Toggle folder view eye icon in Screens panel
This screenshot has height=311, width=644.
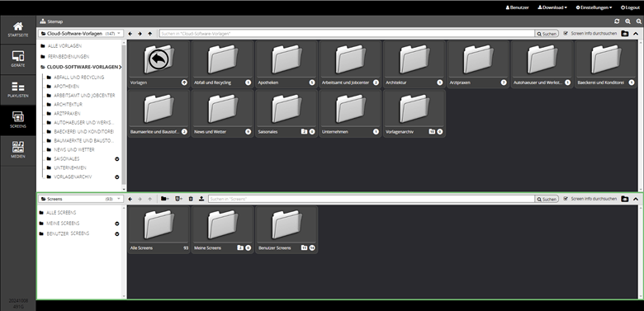click(625, 199)
